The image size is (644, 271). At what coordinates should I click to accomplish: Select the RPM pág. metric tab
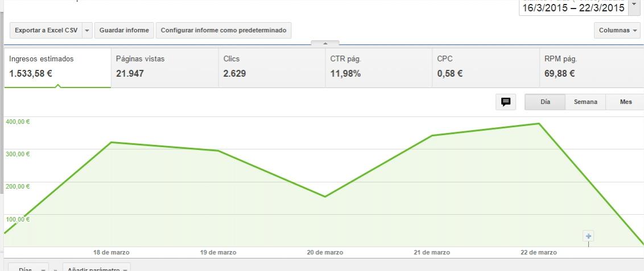(x=592, y=66)
